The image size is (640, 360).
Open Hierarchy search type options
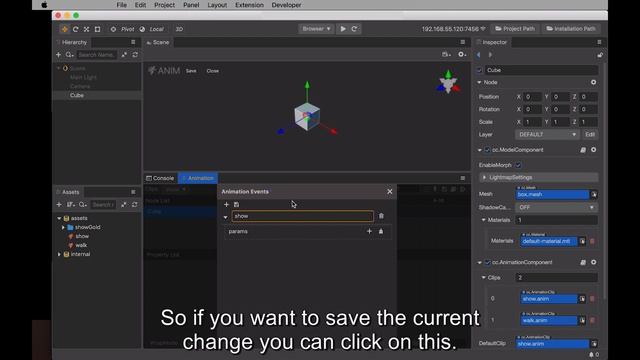click(x=69, y=55)
